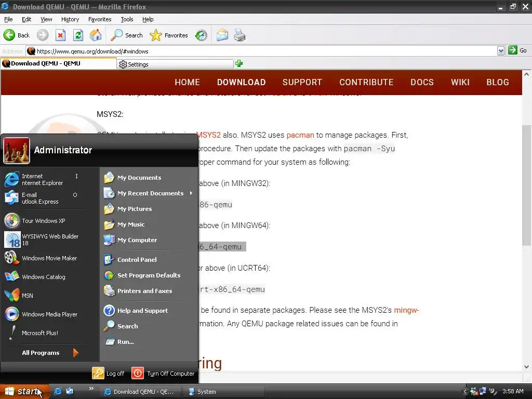The image size is (532, 399).
Task: Open the Edit menu
Action: click(x=26, y=19)
